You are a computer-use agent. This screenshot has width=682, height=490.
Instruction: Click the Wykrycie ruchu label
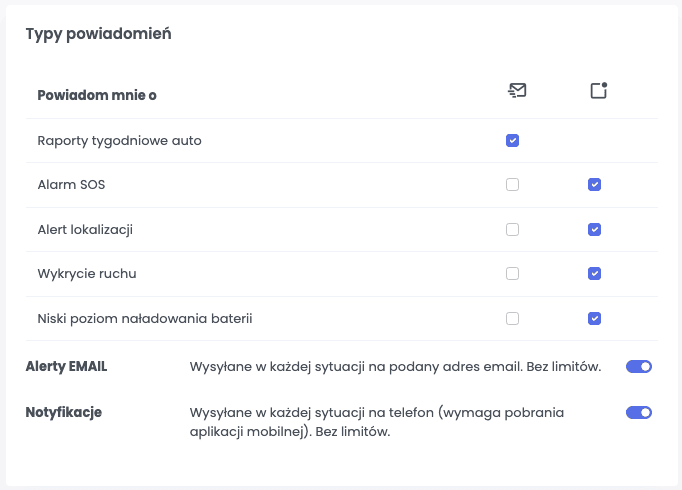(87, 274)
